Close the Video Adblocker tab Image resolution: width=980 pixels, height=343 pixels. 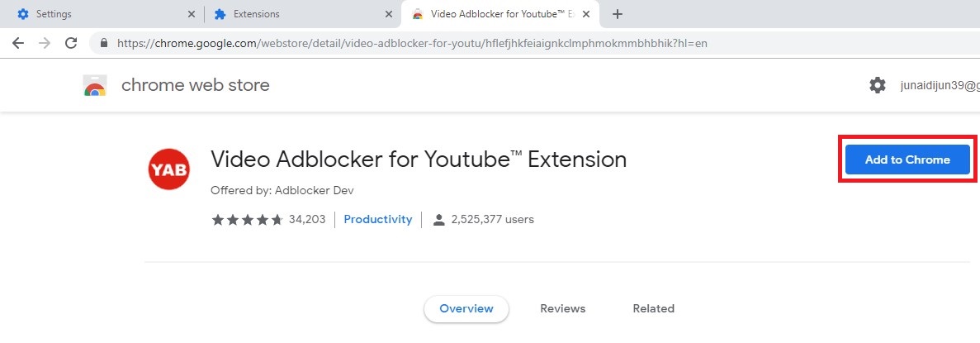585,14
